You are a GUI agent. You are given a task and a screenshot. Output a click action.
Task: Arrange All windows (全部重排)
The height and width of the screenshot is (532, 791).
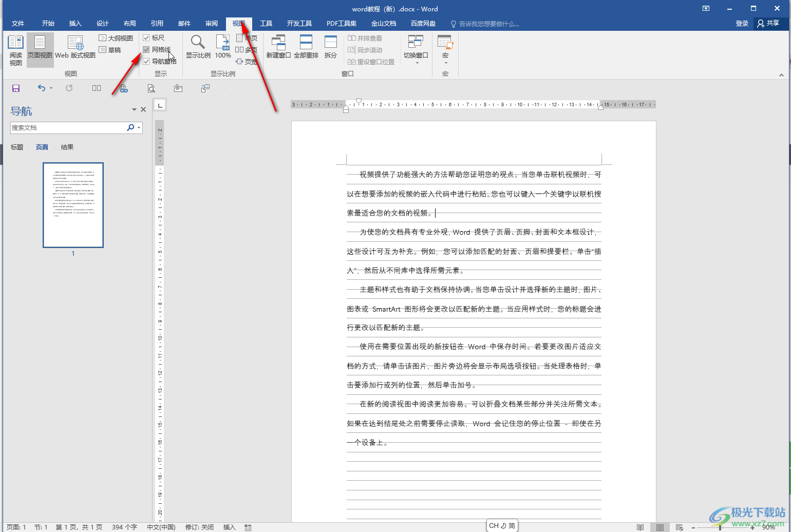click(306, 47)
